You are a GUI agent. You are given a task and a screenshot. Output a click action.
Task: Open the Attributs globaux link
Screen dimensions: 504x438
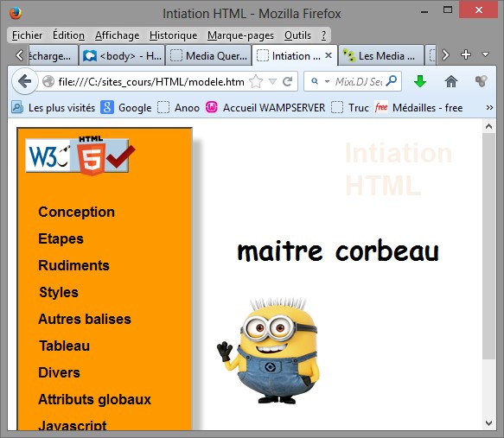tap(94, 399)
